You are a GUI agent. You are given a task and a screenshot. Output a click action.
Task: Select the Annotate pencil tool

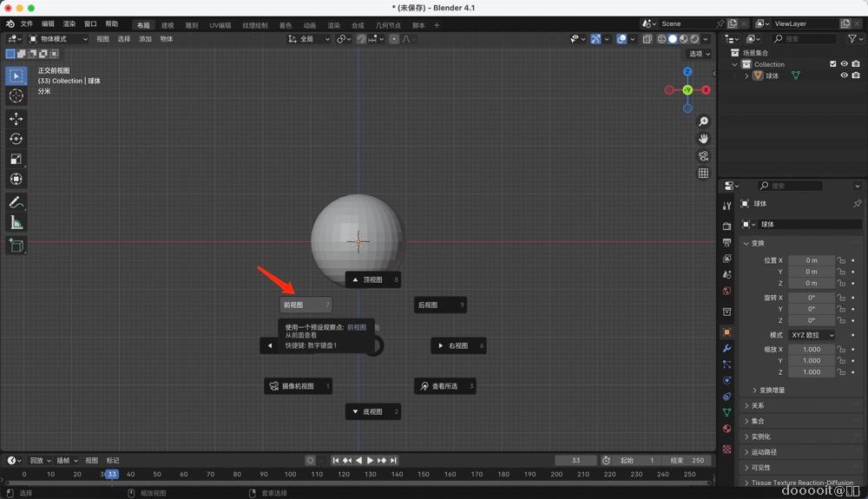coord(16,202)
